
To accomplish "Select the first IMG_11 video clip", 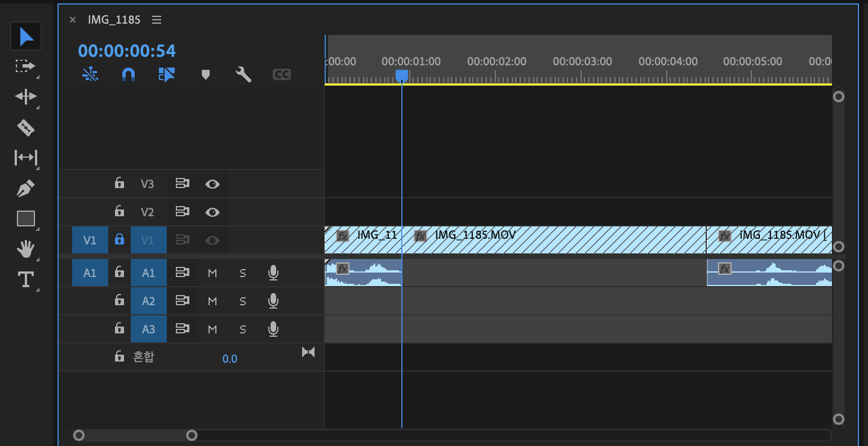I will 364,240.
